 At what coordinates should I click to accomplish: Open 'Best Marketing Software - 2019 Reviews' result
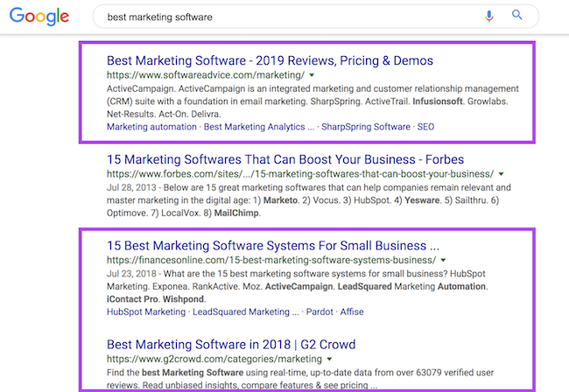point(270,61)
